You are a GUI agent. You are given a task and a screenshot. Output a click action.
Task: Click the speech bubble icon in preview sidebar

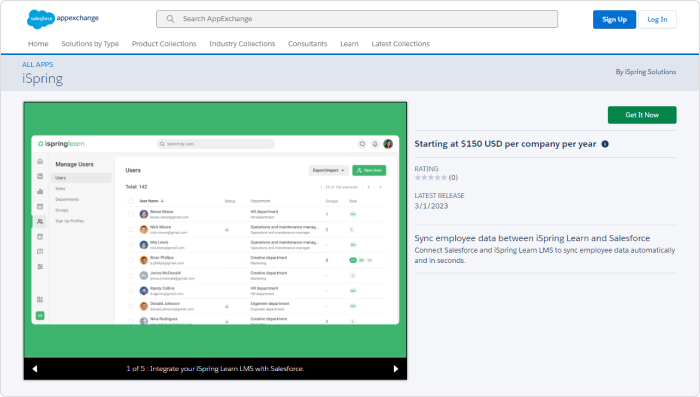click(40, 251)
